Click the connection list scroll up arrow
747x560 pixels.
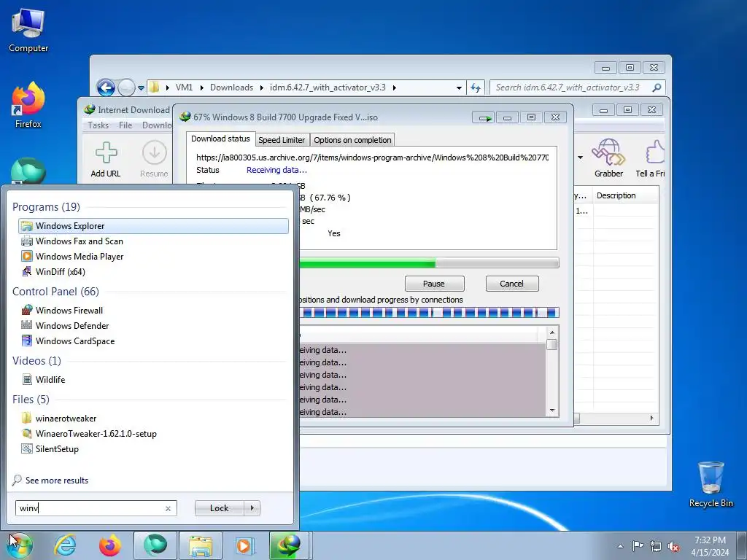[x=552, y=332]
